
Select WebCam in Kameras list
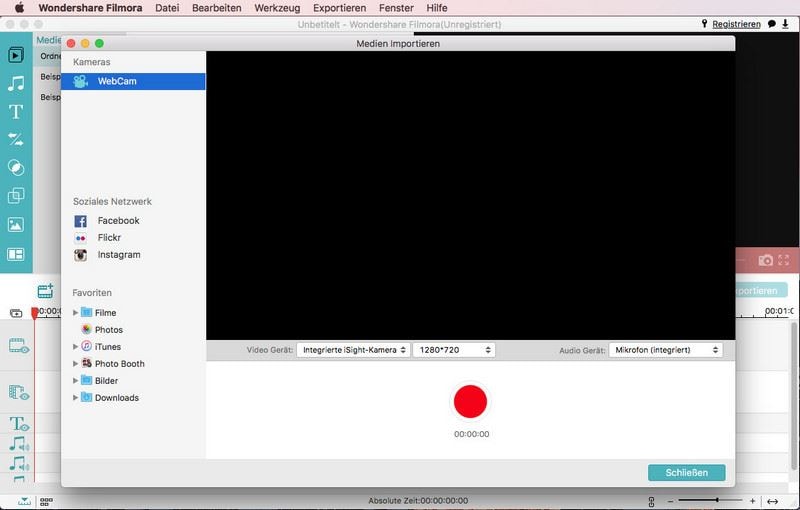pos(133,81)
